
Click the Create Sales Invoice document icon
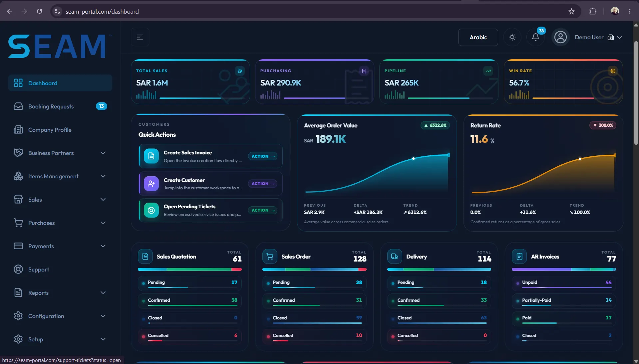[151, 156]
